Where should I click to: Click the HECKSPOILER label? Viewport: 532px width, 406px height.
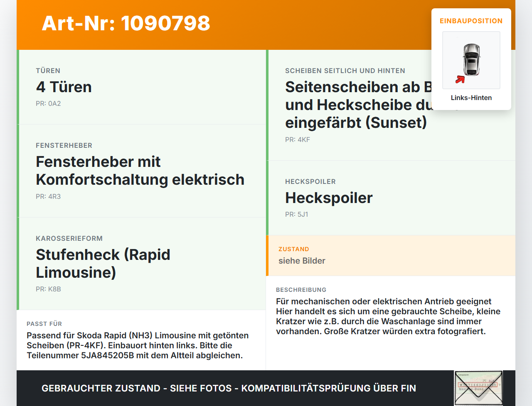coord(310,181)
